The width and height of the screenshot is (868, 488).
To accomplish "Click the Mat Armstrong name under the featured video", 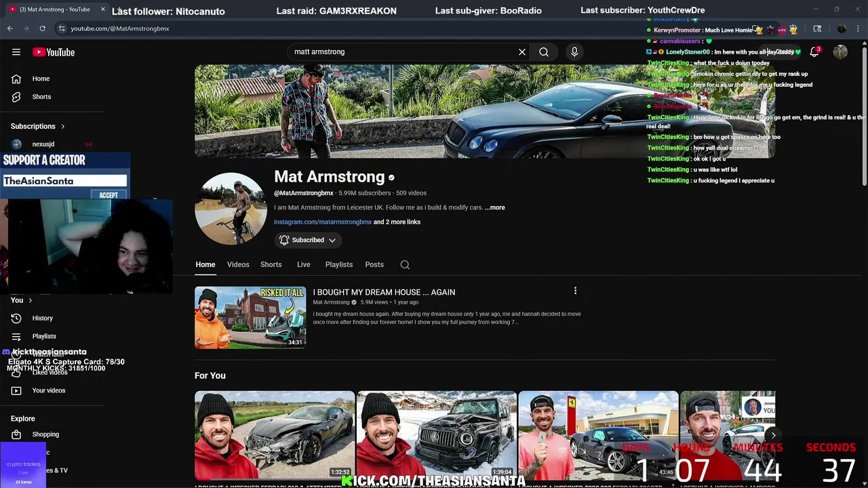I will (x=331, y=302).
